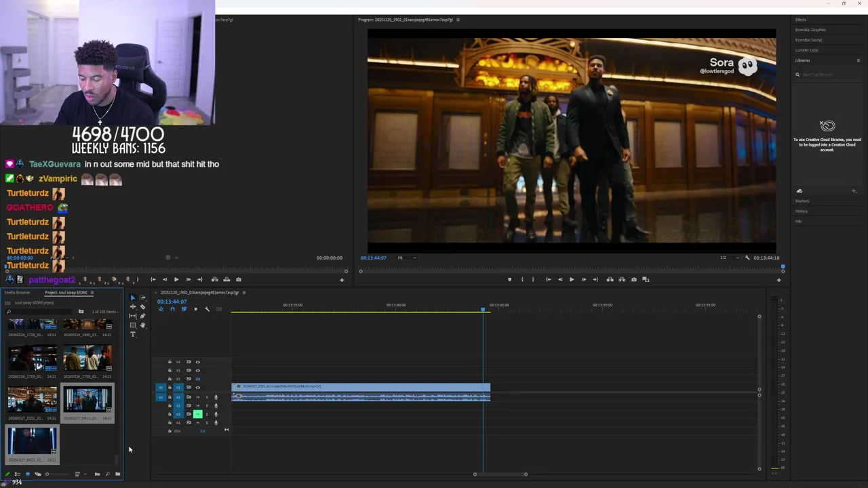The height and width of the screenshot is (488, 868).
Task: Mark Out point in Program monitor
Action: [x=533, y=279]
